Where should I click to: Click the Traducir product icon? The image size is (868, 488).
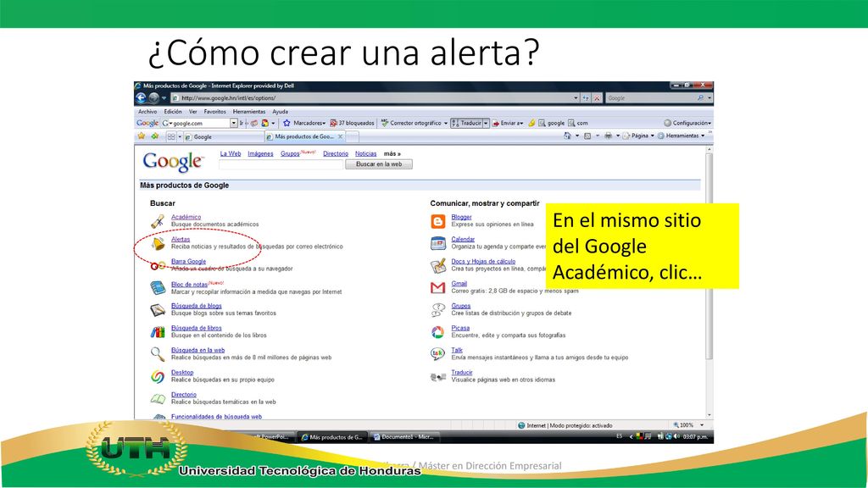tap(438, 377)
